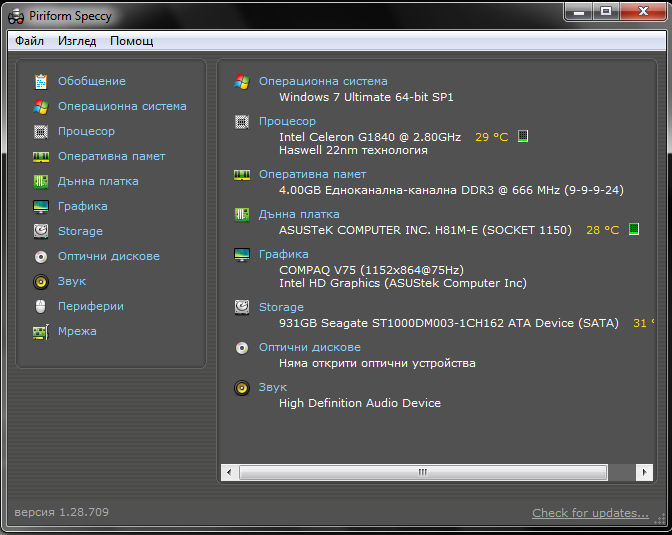
Task: Select Дънна платка in the sidebar
Action: [x=98, y=181]
